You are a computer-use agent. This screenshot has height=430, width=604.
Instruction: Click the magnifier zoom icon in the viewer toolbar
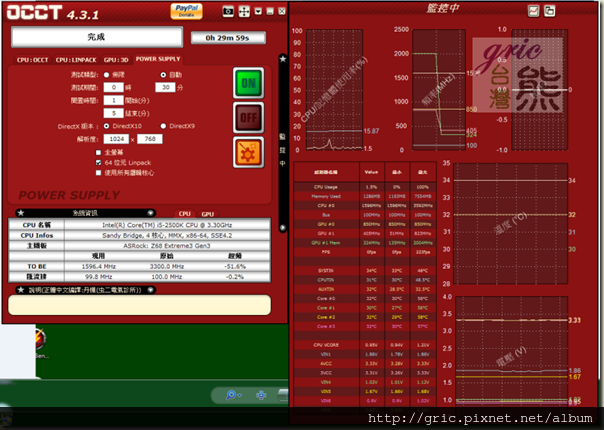coord(231,395)
